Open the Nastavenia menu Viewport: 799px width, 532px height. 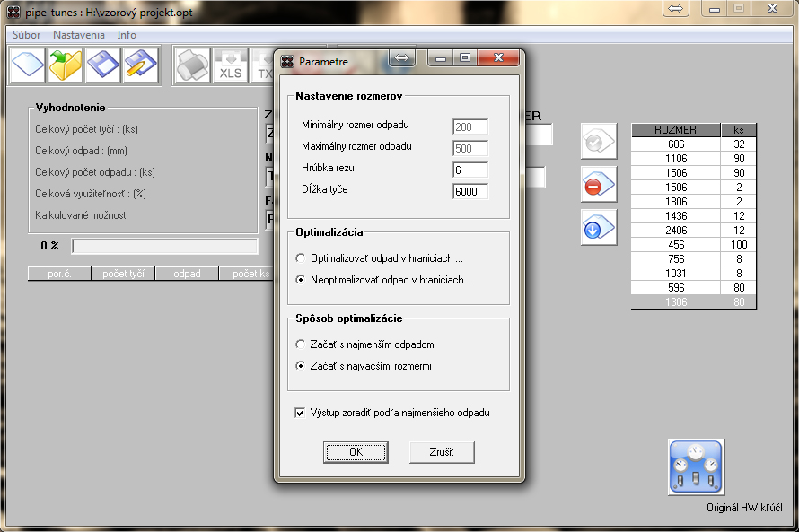pyautogui.click(x=79, y=35)
